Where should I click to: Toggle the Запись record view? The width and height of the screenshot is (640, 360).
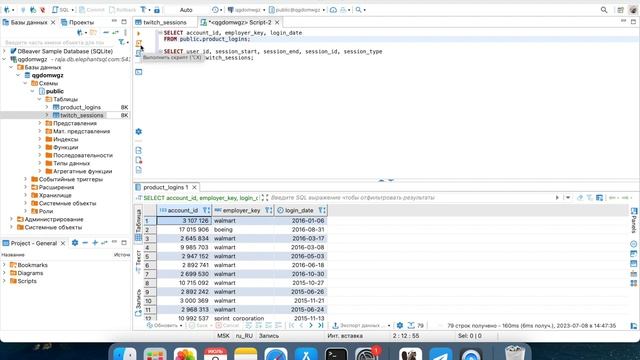(138, 303)
